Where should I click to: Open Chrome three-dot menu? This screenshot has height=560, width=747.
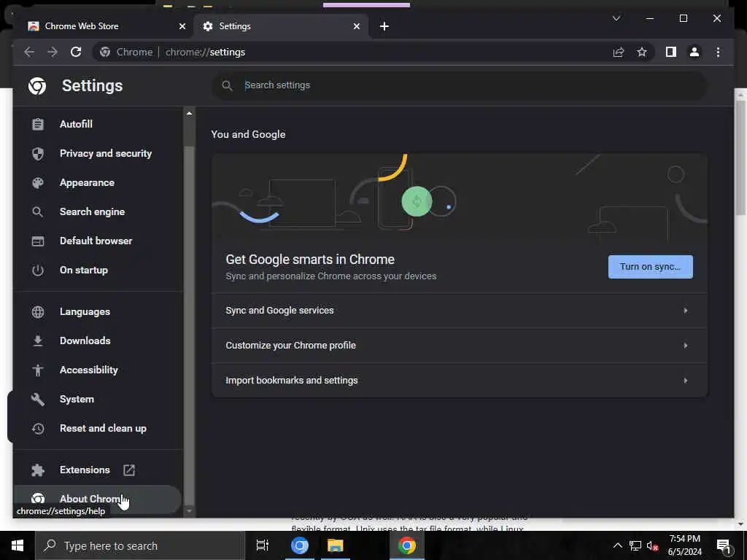tap(718, 52)
